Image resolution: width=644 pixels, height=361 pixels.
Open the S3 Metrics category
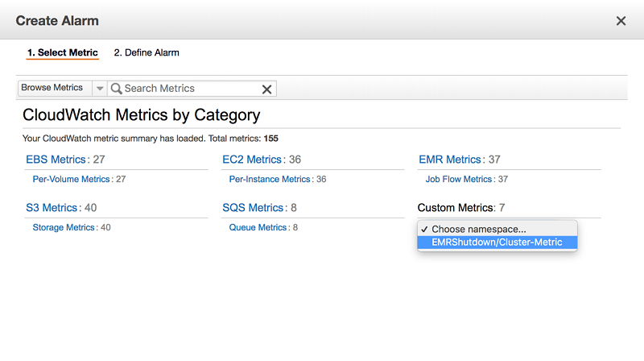pos(52,208)
